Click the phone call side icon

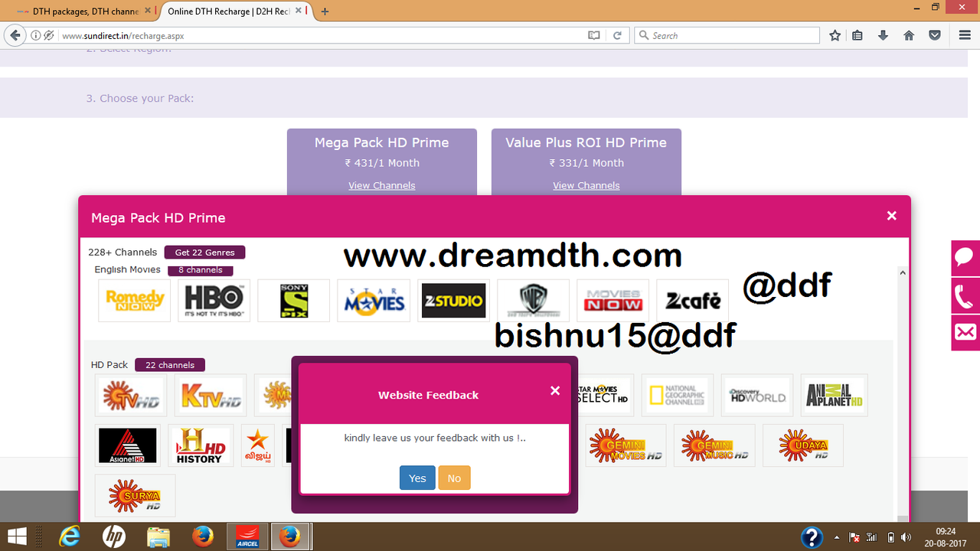click(965, 295)
